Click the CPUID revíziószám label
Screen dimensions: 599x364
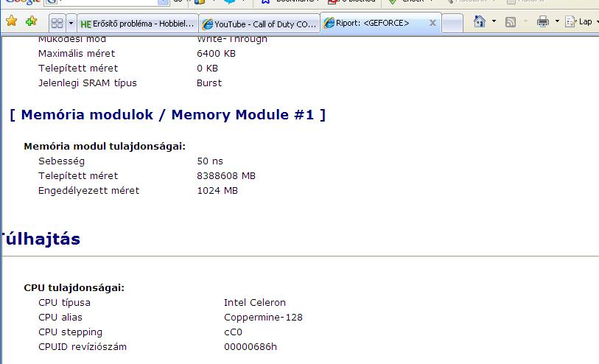[83, 347]
